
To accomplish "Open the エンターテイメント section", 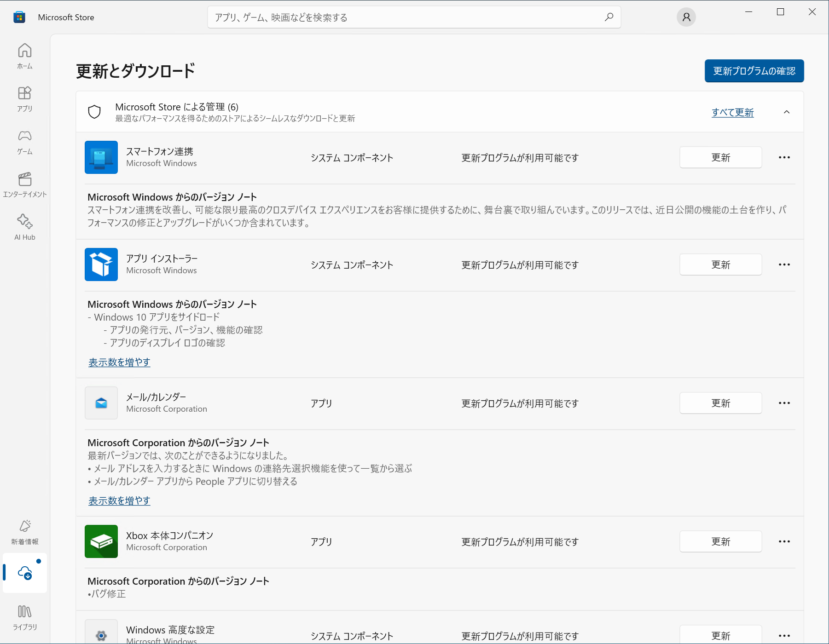I will pos(25,184).
